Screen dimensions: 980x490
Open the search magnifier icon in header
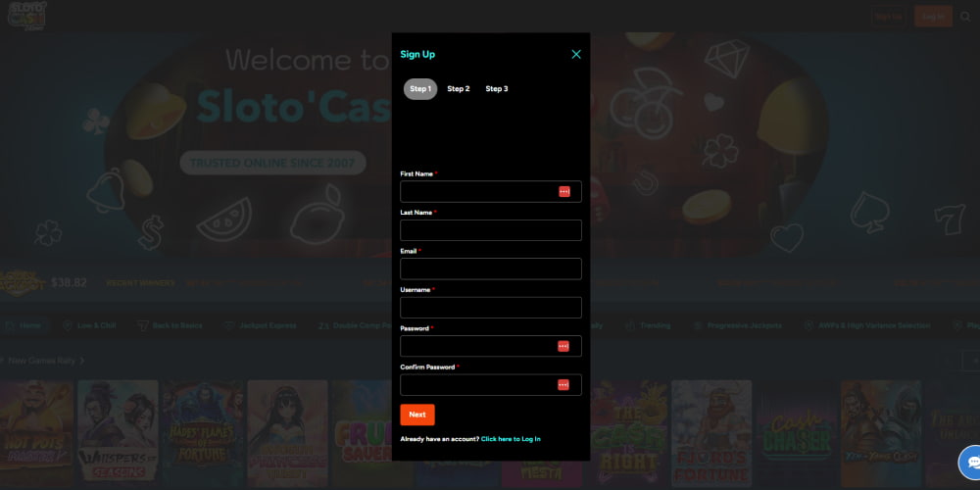(x=965, y=17)
